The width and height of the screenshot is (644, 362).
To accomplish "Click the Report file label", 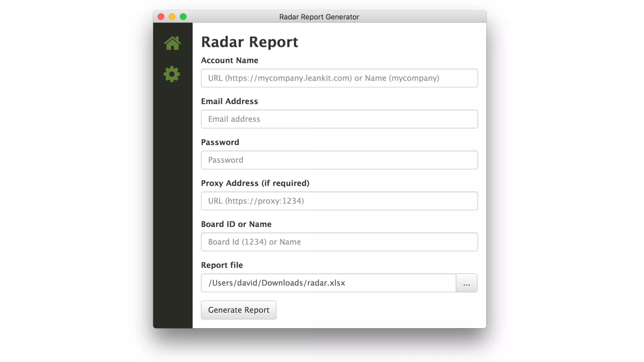I will 222,265.
